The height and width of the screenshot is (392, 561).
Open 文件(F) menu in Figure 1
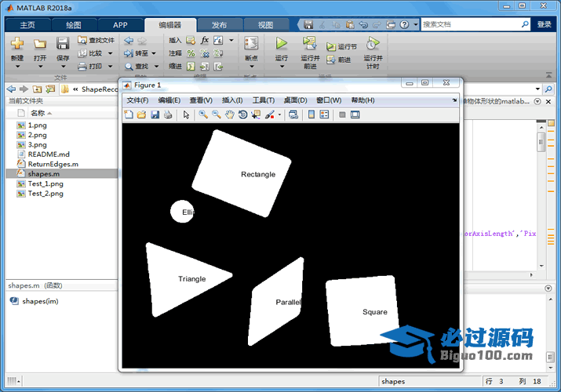[138, 100]
